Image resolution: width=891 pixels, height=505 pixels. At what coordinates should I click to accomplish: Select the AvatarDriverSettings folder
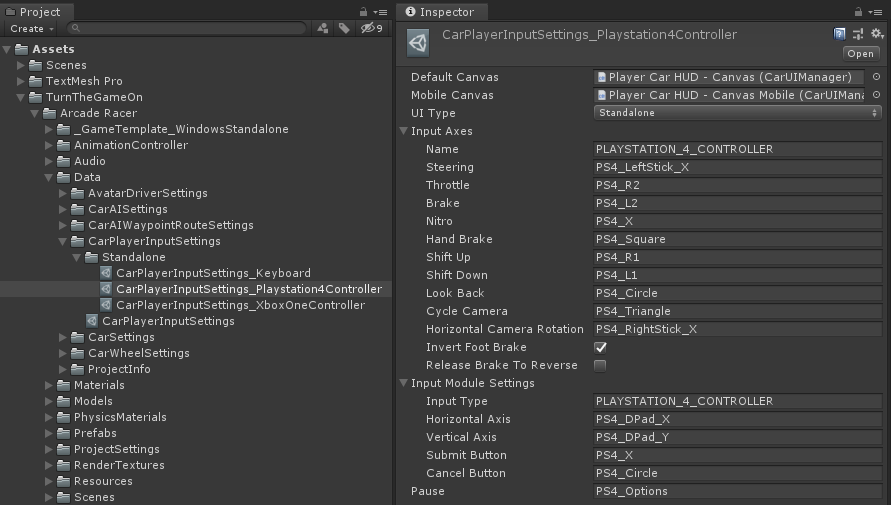148,193
